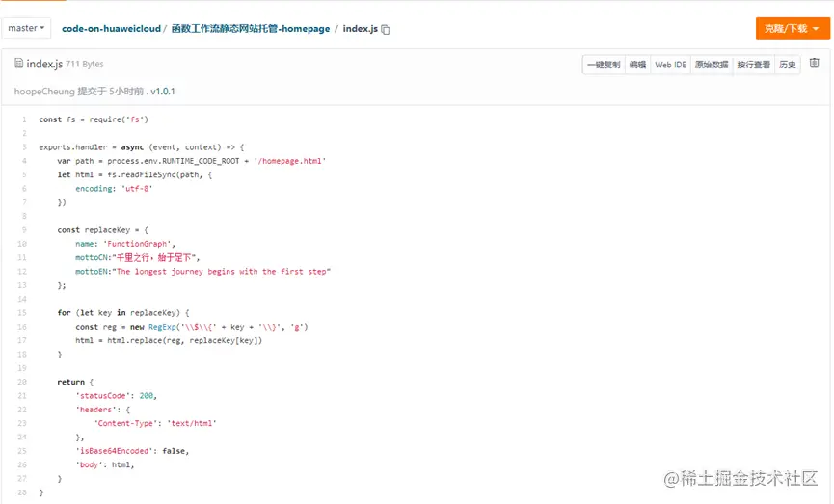Screen dimensions: 834x504
Task: Click the 一键复制 button
Action: [604, 65]
